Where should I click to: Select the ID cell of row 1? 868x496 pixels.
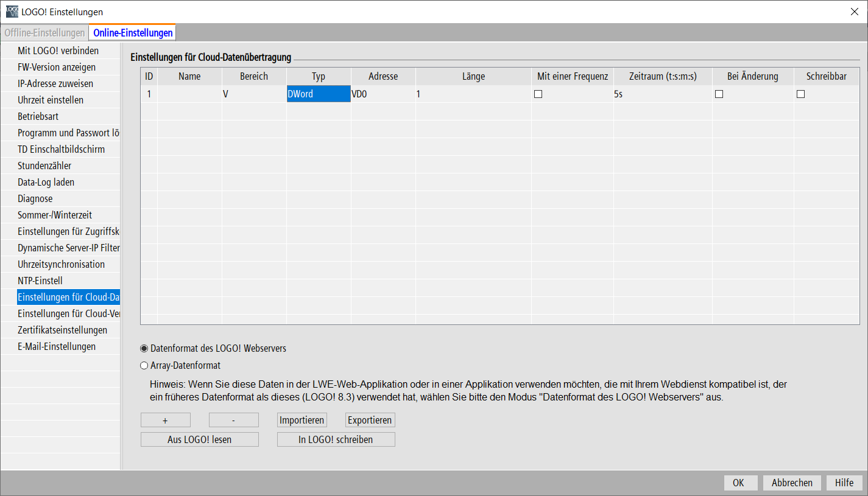[x=149, y=94]
